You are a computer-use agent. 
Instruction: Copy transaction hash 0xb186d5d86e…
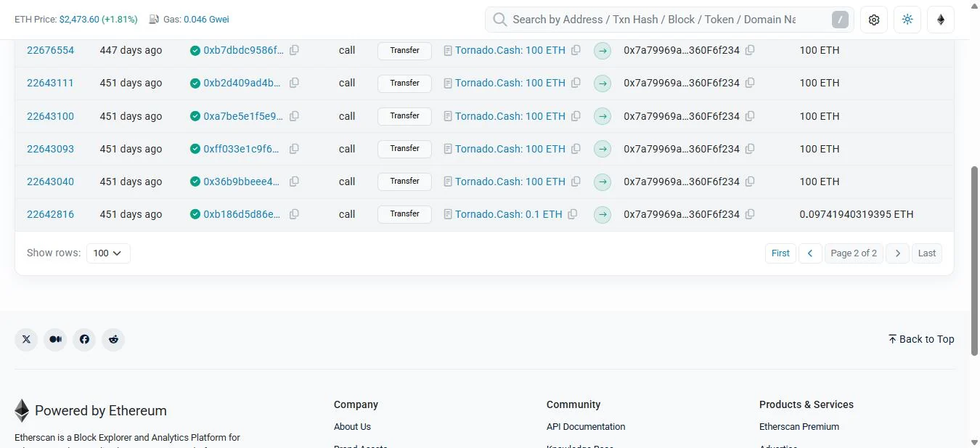(x=294, y=214)
